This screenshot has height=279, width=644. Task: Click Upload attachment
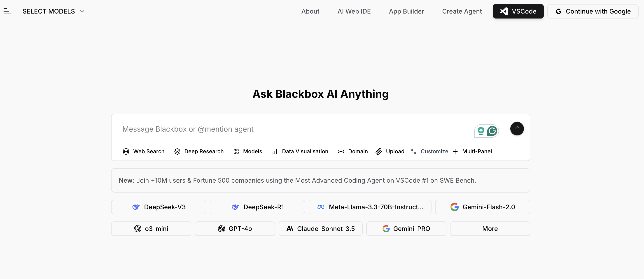(x=390, y=151)
